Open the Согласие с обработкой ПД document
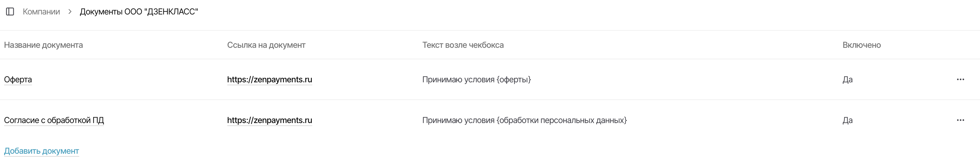The height and width of the screenshot is (167, 980). coord(54,120)
